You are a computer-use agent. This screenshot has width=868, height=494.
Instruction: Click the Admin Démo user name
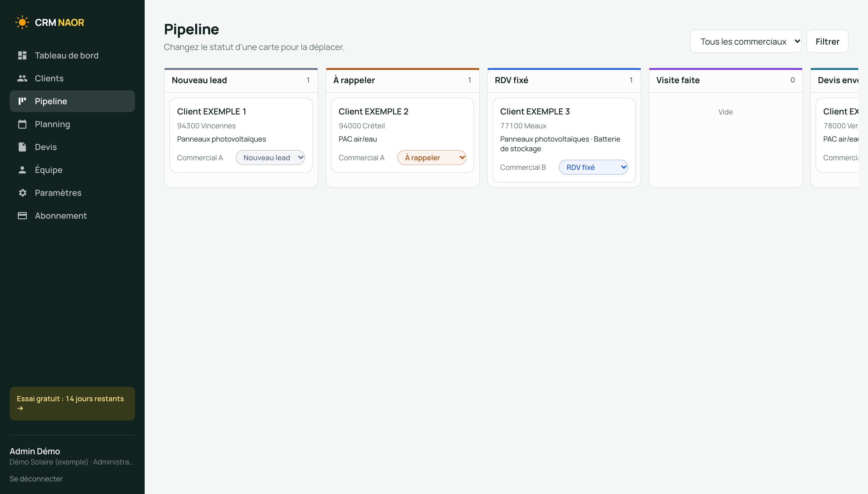click(35, 451)
